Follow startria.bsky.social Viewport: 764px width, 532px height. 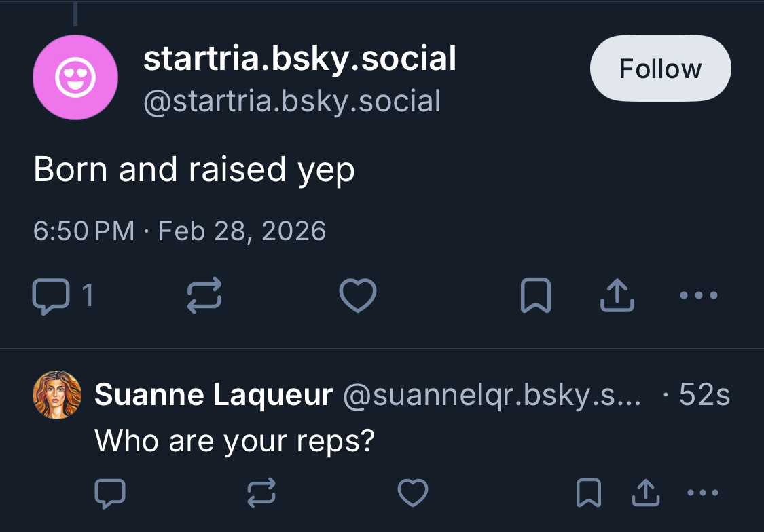(x=660, y=69)
